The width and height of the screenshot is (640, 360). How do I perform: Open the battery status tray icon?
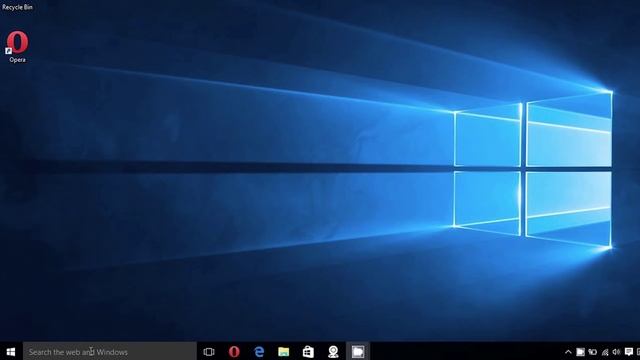pyautogui.click(x=593, y=352)
